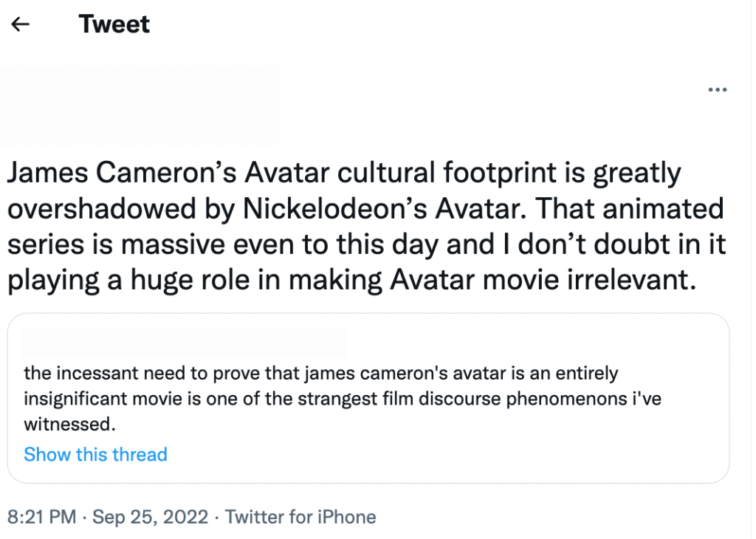
Task: Open the "Show this thread" link
Action: pos(95,454)
